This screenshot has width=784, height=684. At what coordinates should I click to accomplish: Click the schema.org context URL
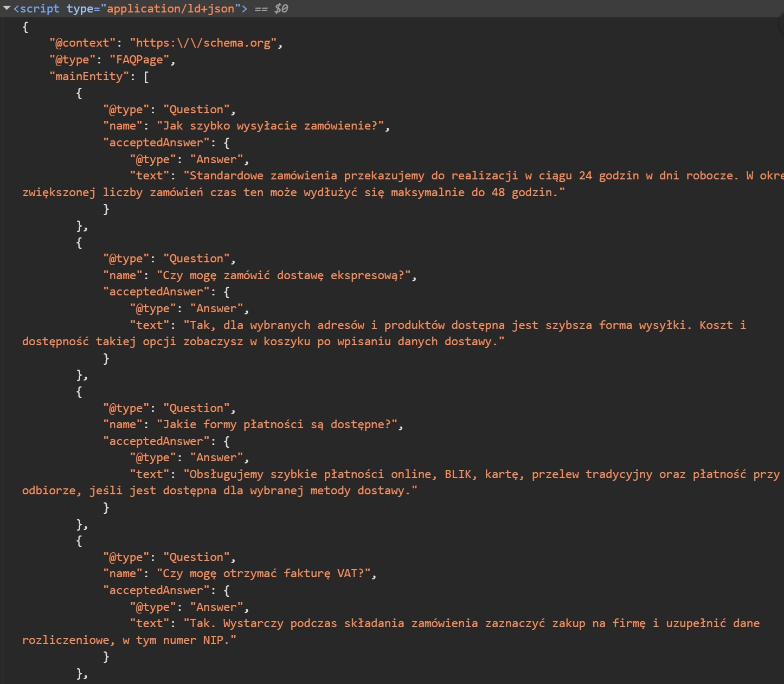point(205,43)
